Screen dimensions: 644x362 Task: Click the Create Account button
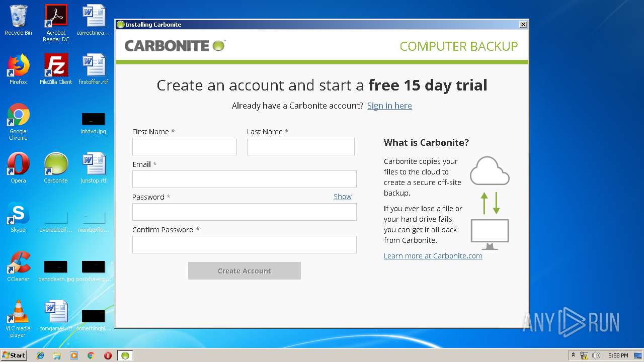pos(245,270)
